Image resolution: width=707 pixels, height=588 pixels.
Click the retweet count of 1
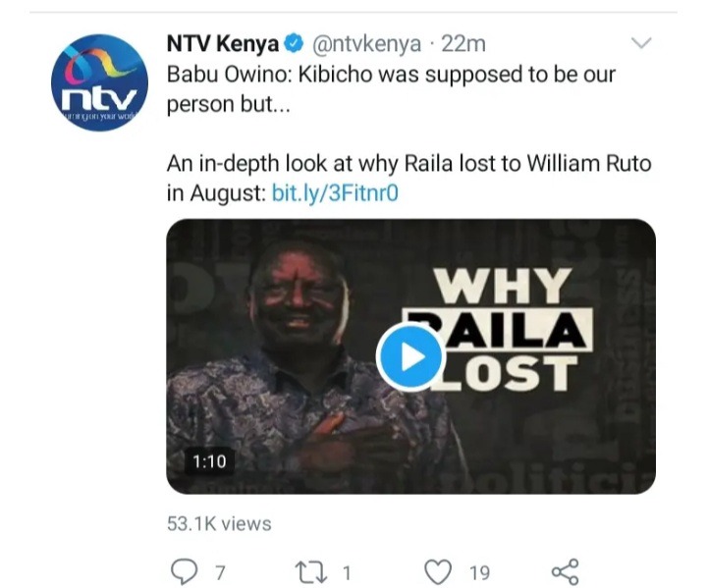pos(347,572)
